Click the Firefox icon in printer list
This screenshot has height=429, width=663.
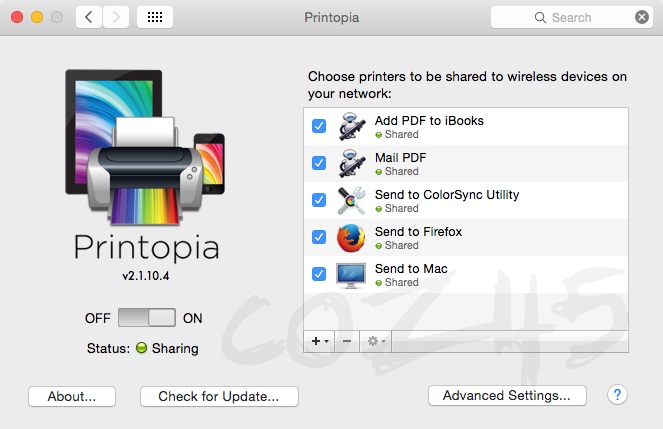coord(351,238)
